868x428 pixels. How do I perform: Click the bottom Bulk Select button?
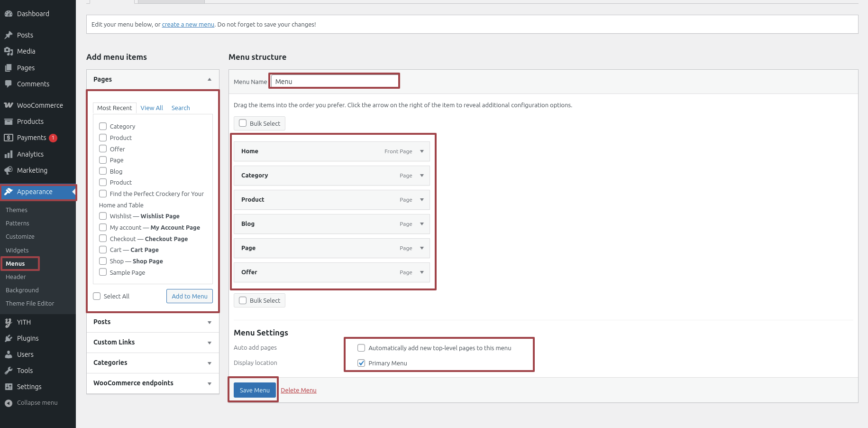[259, 300]
